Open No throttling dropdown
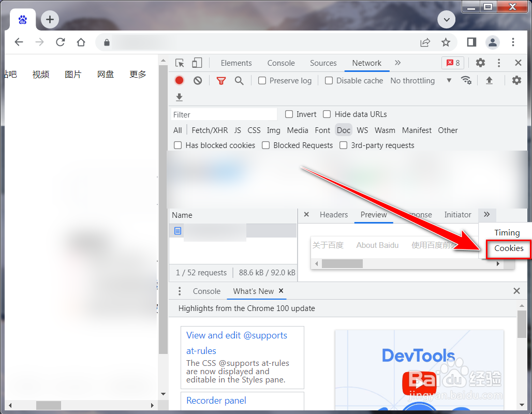The image size is (532, 414). 421,81
